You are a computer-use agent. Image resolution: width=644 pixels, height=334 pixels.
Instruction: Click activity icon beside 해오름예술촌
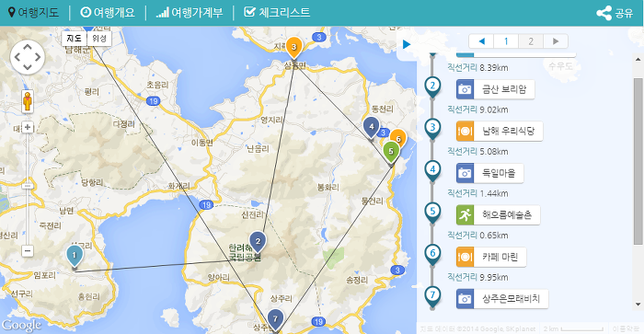click(465, 215)
